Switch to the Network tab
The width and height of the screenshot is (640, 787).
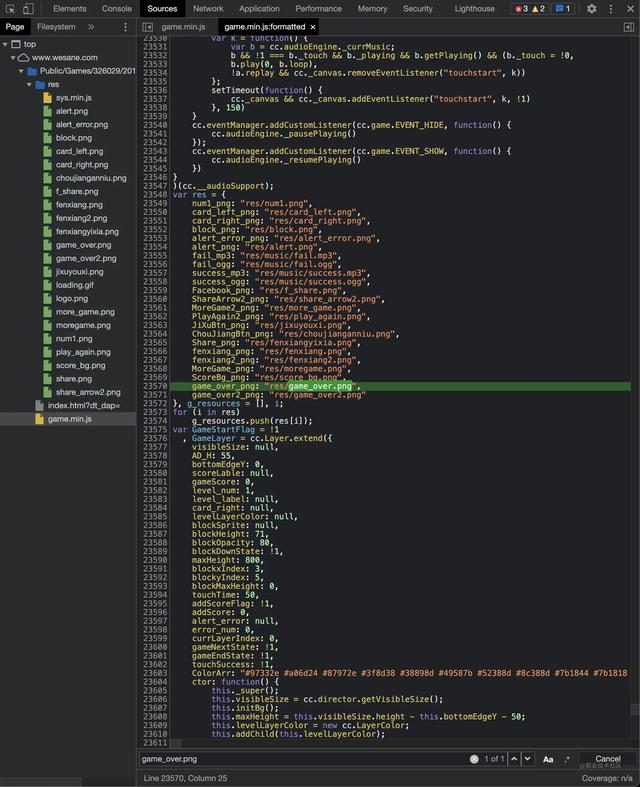pos(208,9)
